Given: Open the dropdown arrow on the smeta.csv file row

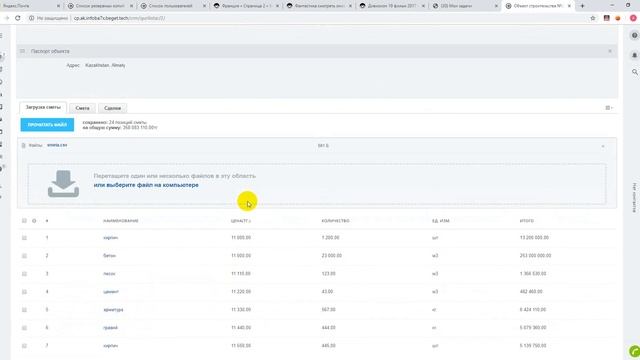Looking at the screenshot, I should [603, 146].
